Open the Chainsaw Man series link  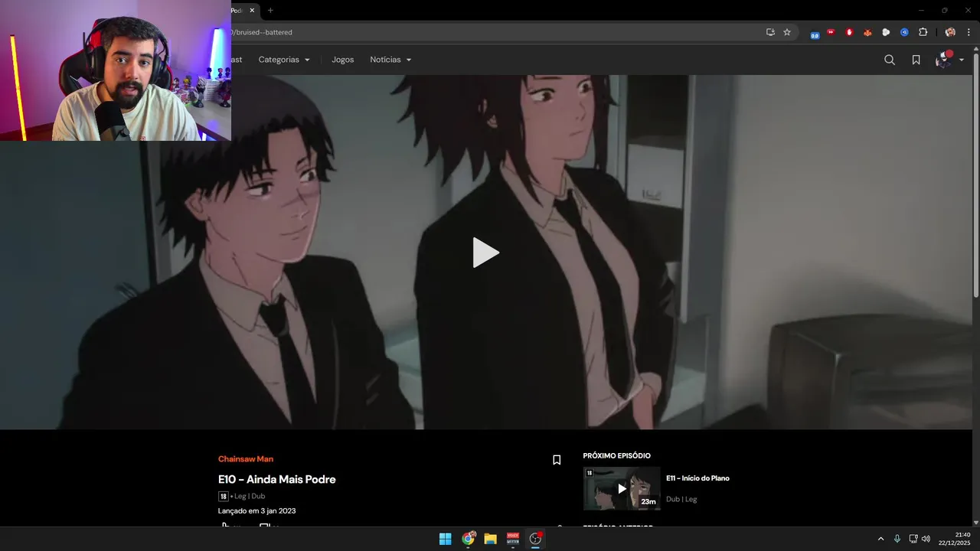pyautogui.click(x=245, y=459)
